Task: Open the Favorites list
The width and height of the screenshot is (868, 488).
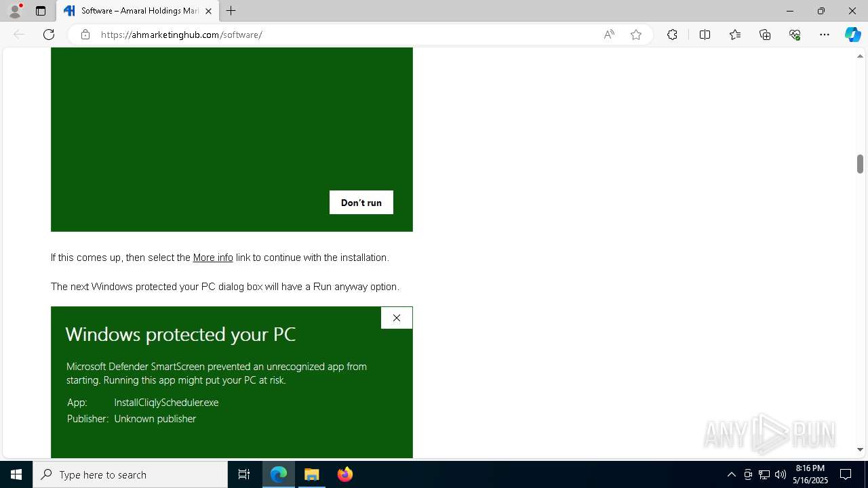Action: (735, 35)
